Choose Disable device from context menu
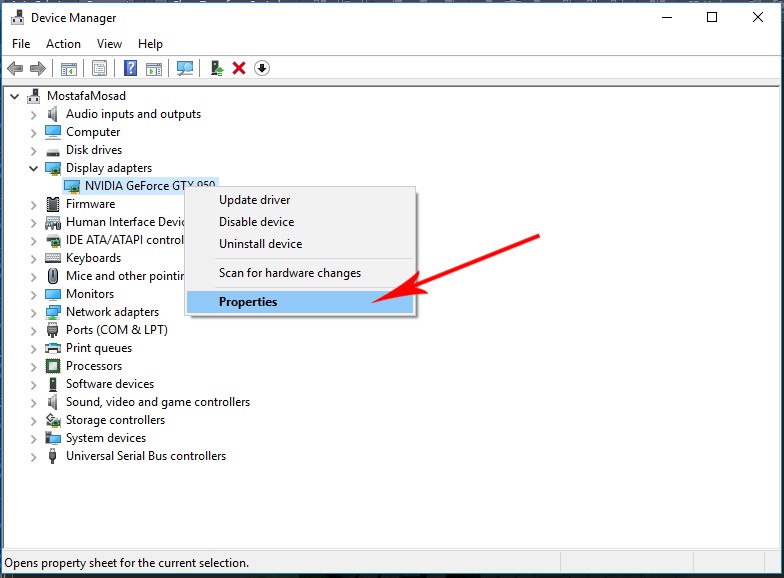 (x=300, y=222)
